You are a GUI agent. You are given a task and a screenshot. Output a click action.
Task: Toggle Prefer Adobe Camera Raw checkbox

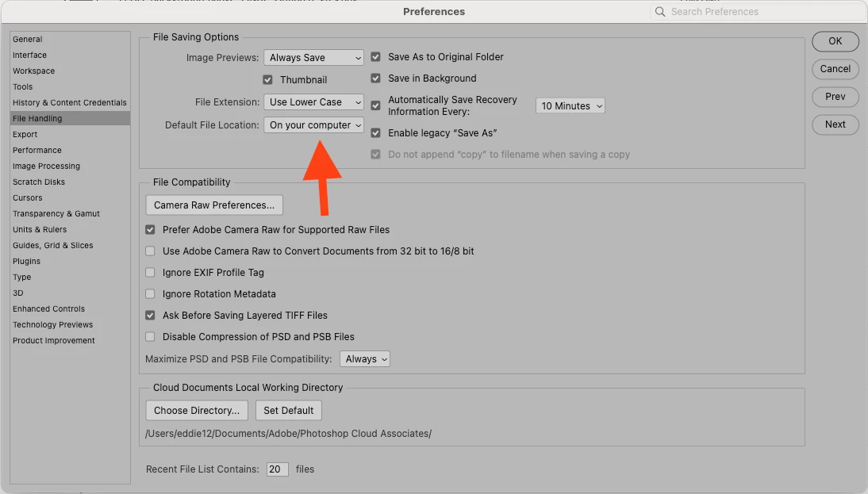[150, 230]
